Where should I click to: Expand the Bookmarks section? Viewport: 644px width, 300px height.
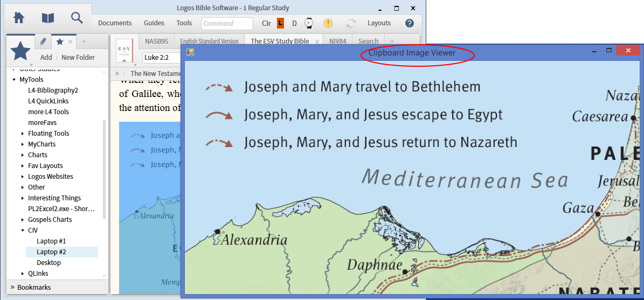click(x=12, y=287)
